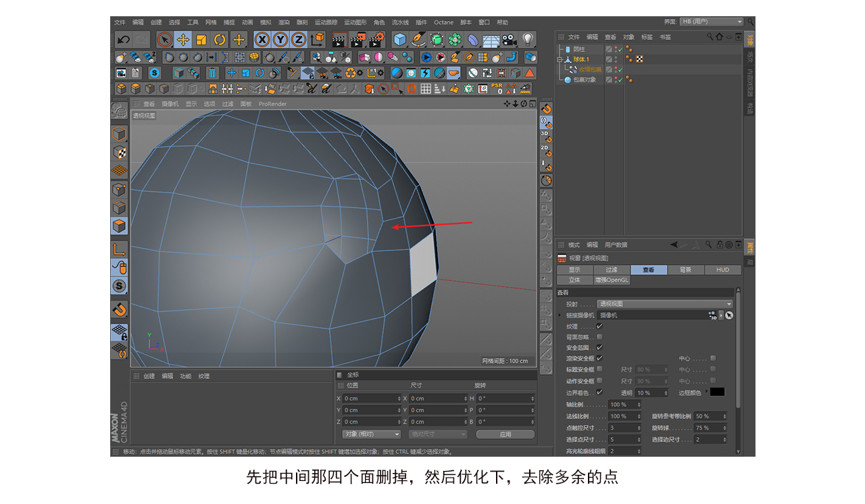Select the spline Pen tool
Image resolution: width=865 pixels, height=504 pixels.
pos(419,40)
